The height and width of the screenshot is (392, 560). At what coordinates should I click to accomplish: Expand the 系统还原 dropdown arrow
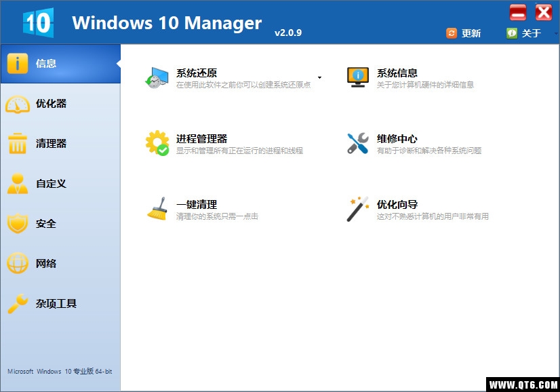(x=319, y=77)
